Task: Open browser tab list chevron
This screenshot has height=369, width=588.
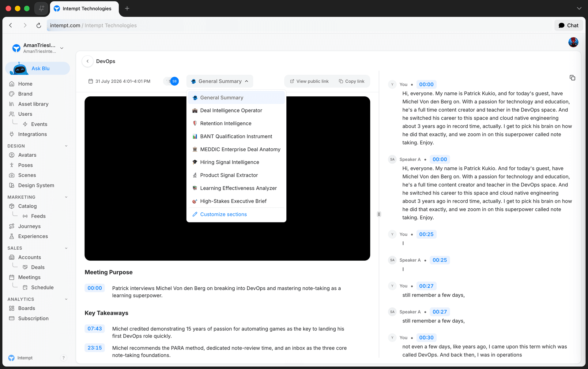Action: (x=579, y=9)
